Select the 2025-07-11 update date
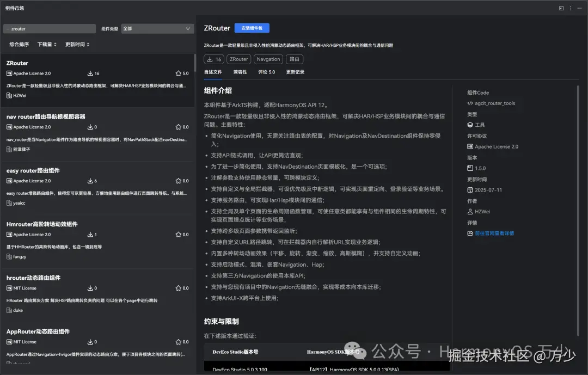This screenshot has height=375, width=588. 488,190
